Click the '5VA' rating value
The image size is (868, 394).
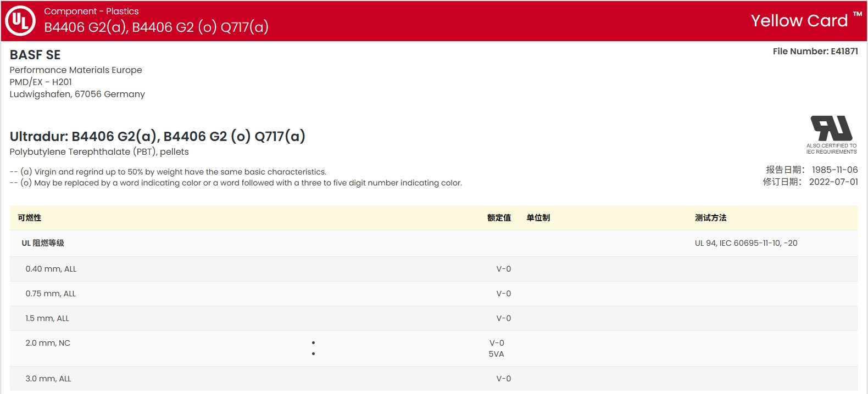click(x=496, y=354)
